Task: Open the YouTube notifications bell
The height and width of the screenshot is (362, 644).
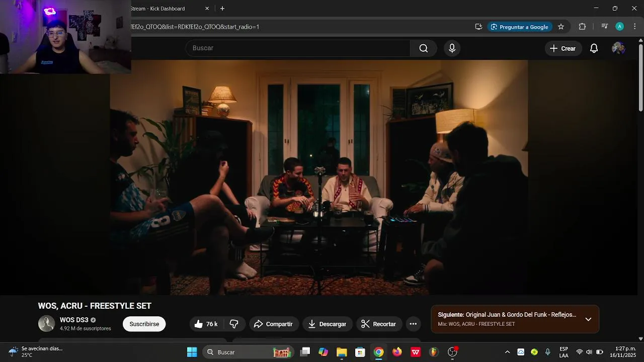Action: (x=594, y=48)
